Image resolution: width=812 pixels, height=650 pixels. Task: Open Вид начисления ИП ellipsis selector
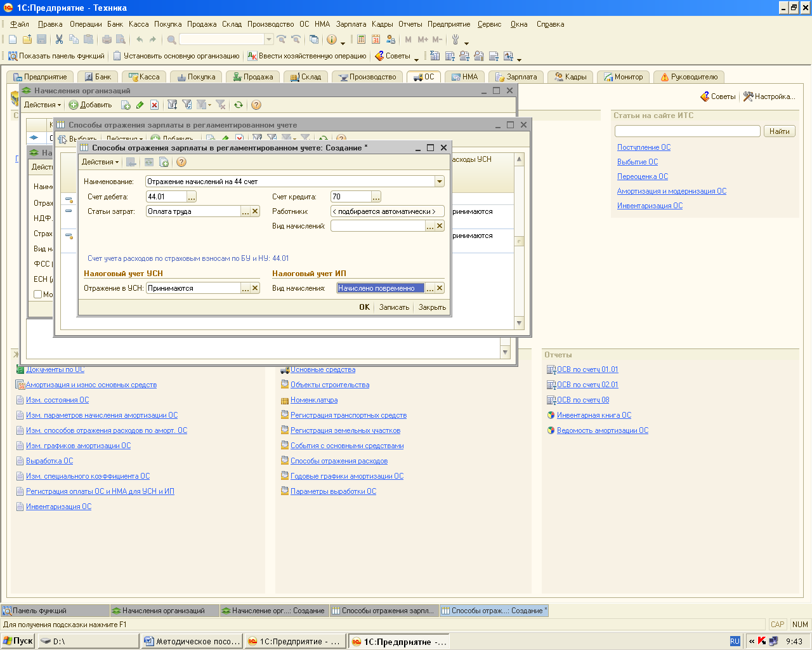point(430,288)
